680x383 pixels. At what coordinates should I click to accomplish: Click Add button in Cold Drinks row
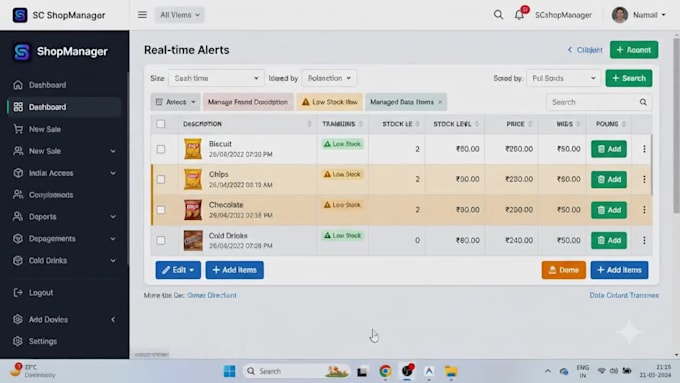609,240
